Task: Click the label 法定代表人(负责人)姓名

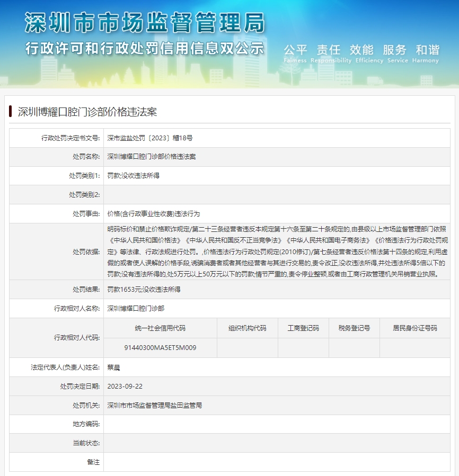Action: pyautogui.click(x=65, y=367)
